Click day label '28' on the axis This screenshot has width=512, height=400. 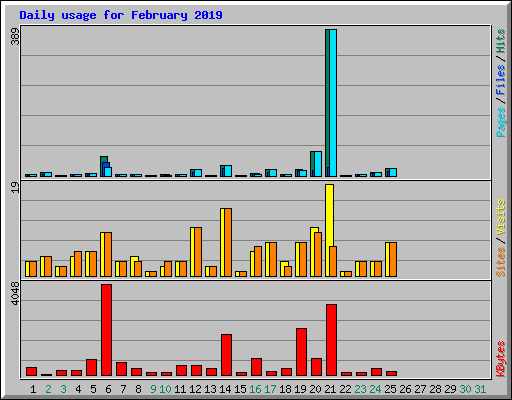(435, 389)
